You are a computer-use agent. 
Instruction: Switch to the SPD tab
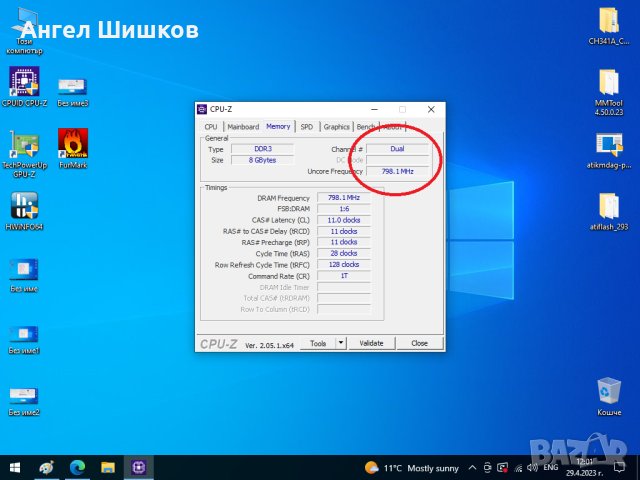[307, 127]
